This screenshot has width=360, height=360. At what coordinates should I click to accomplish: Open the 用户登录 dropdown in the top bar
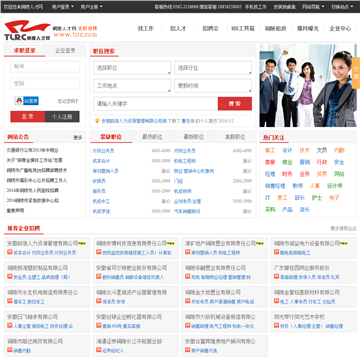(63, 7)
